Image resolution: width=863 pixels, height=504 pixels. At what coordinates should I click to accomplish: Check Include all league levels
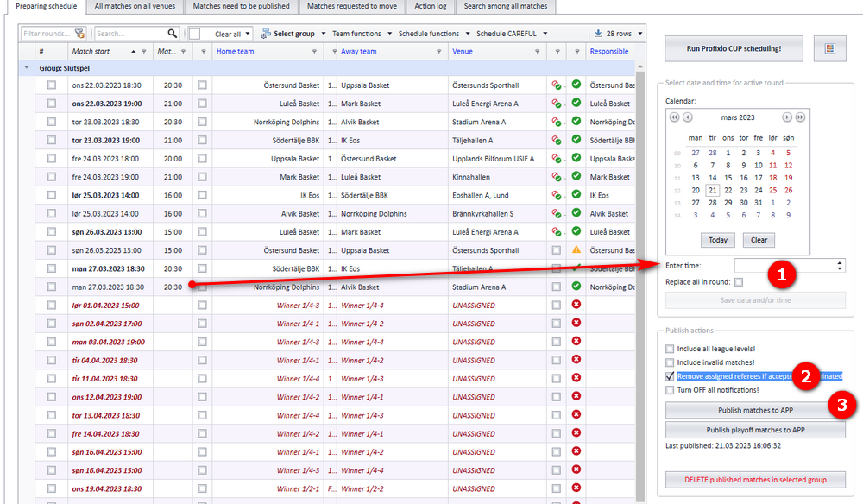(670, 349)
